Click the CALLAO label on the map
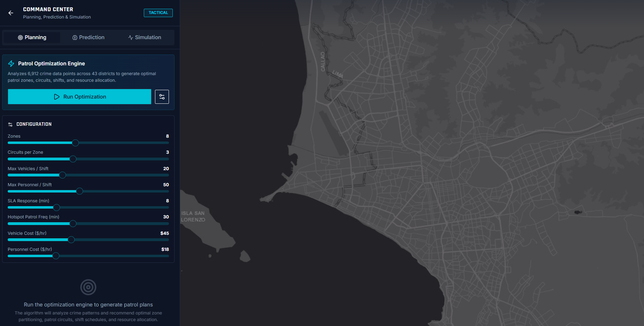 point(323,61)
